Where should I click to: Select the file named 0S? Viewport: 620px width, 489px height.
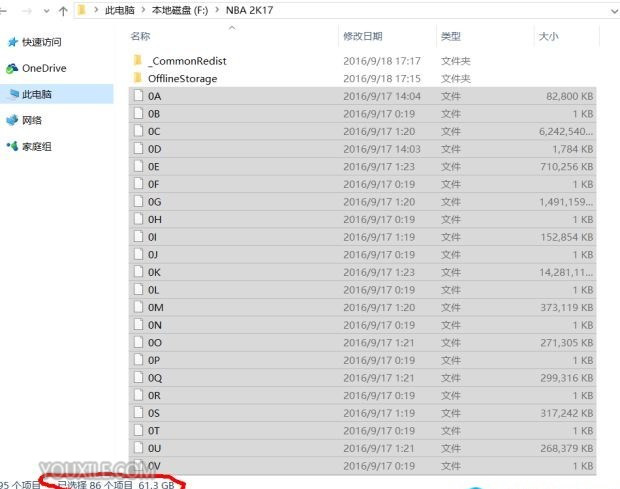click(154, 412)
